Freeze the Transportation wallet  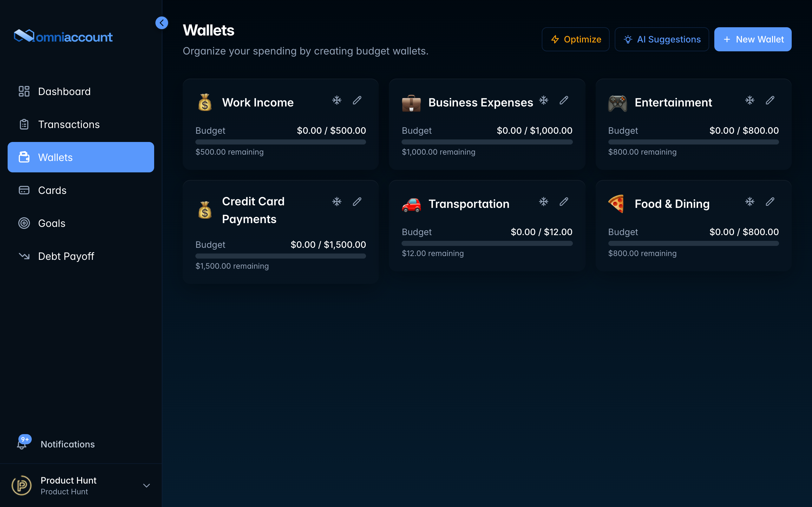point(544,201)
